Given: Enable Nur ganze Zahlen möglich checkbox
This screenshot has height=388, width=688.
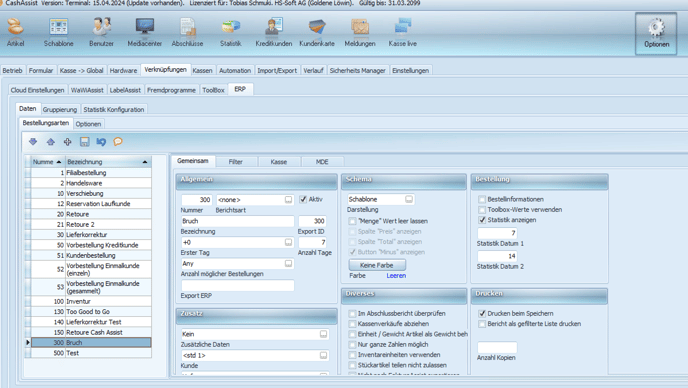Looking at the screenshot, I should [352, 345].
